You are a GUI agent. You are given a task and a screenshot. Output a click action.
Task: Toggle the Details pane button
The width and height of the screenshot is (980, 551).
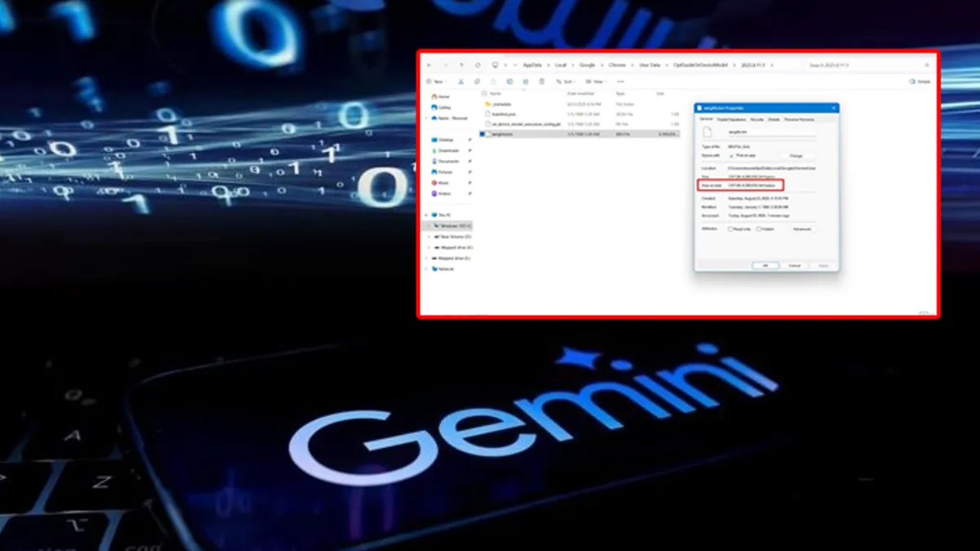(920, 82)
